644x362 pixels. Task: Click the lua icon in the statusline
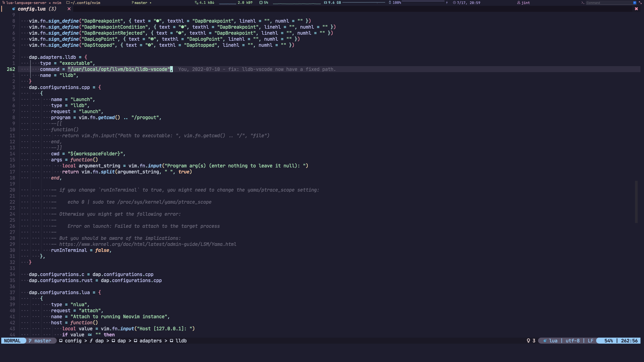tap(545, 341)
